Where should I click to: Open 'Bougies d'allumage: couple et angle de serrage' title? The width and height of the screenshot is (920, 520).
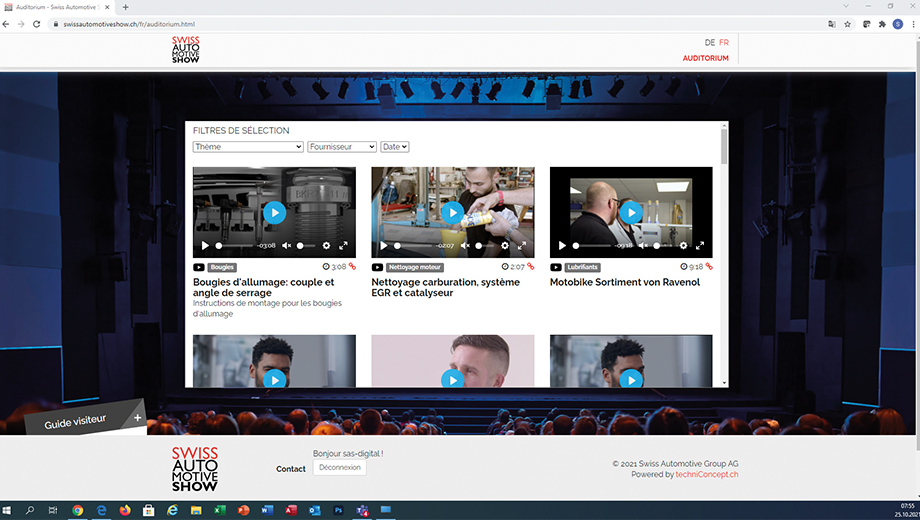[x=263, y=287]
